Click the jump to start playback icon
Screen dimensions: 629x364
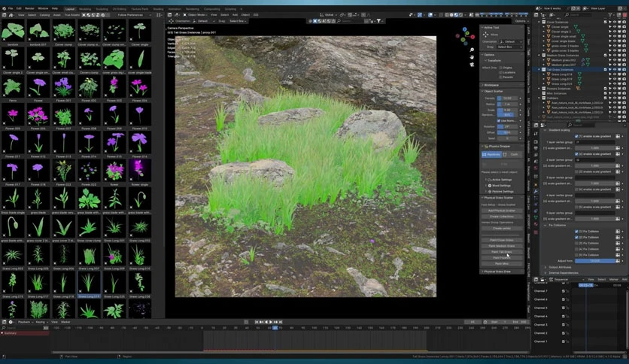pos(257,322)
